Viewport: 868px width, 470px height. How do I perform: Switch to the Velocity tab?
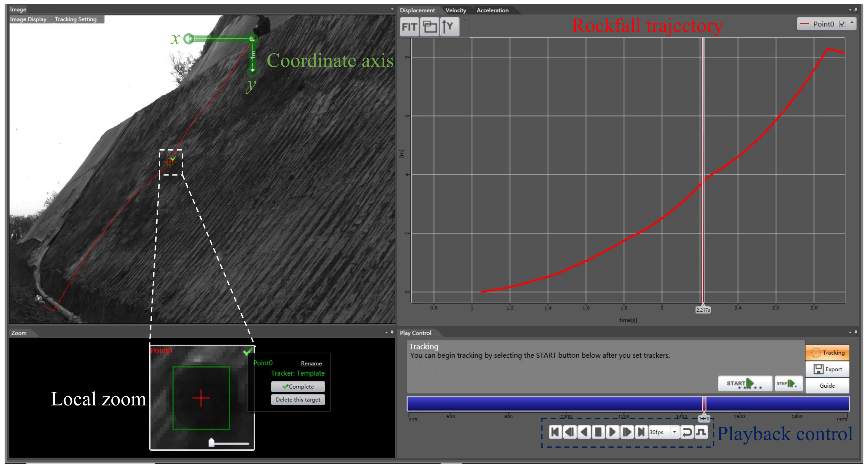tap(456, 10)
